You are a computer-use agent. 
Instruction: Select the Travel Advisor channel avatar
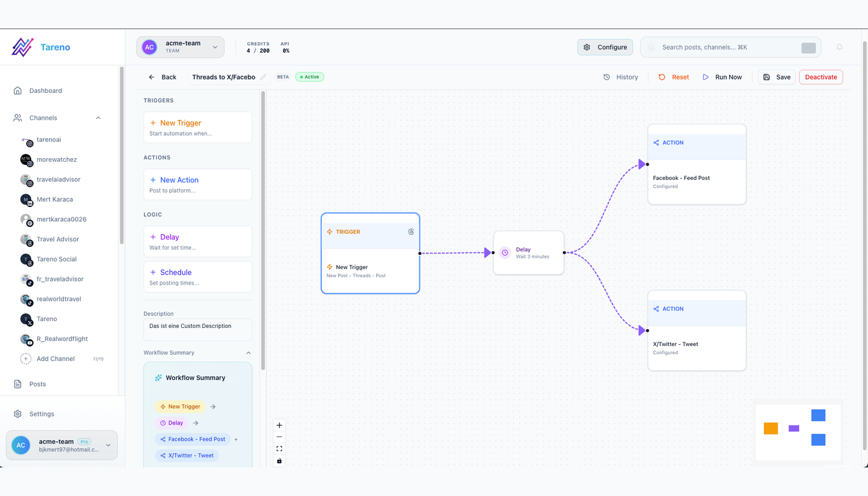tap(26, 239)
